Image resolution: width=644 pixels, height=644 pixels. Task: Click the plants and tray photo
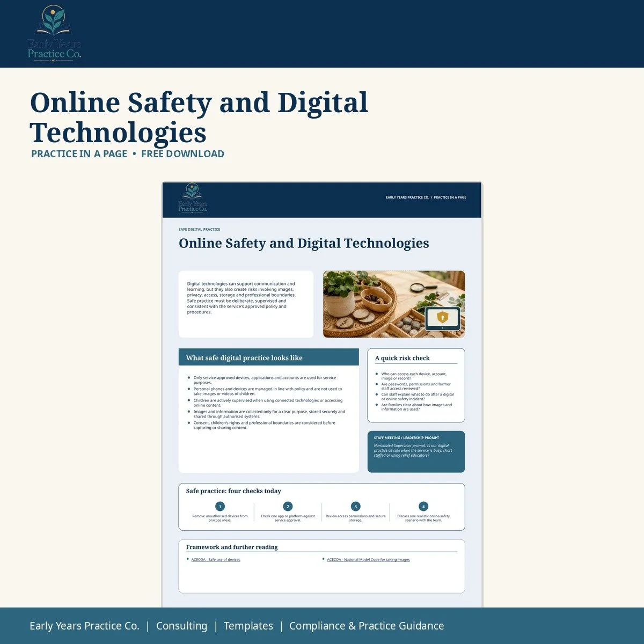394,304
